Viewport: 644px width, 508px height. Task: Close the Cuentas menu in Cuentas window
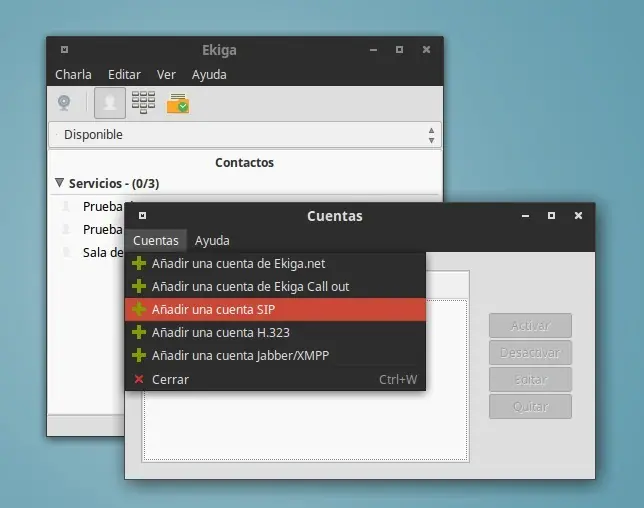pyautogui.click(x=156, y=241)
